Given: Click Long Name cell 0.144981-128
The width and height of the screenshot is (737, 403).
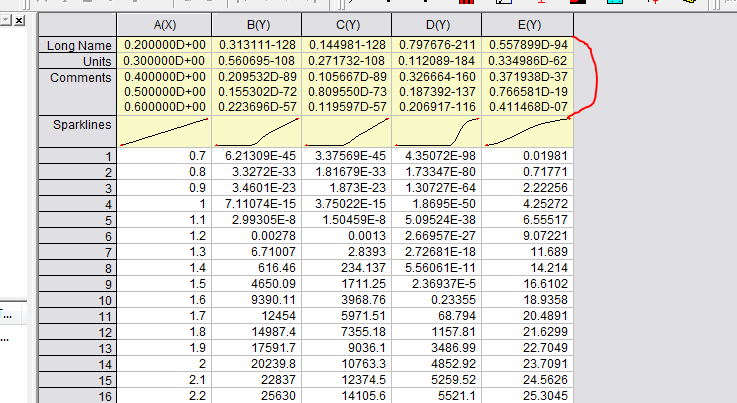Looking at the screenshot, I should [x=346, y=45].
